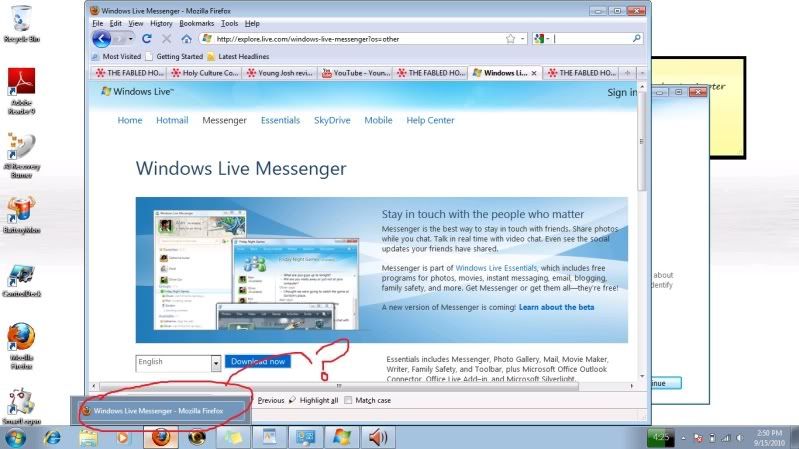This screenshot has height=449, width=799.
Task: Click the Windows Start orb
Action: point(14,437)
